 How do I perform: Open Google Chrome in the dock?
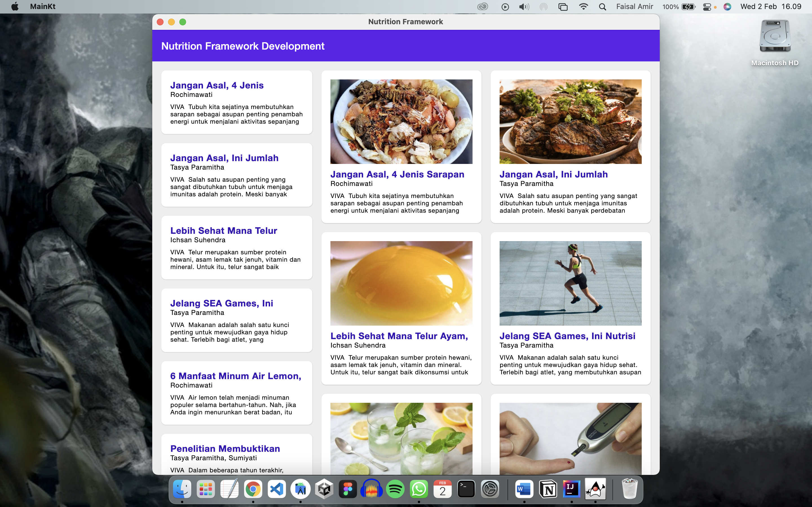[253, 489]
